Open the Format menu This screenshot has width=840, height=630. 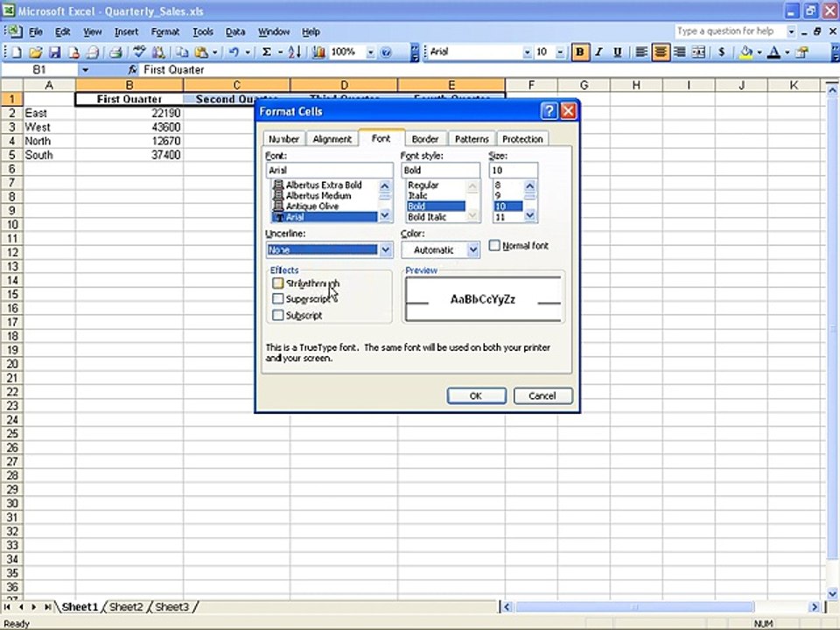165,31
